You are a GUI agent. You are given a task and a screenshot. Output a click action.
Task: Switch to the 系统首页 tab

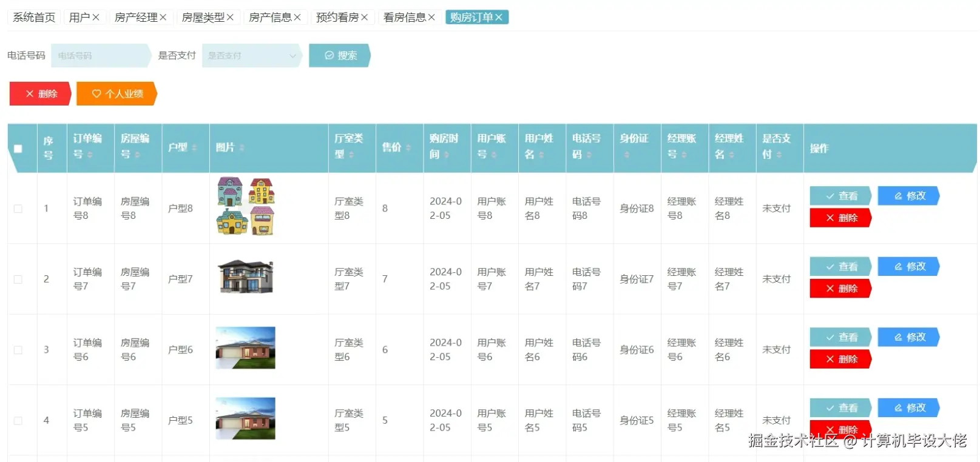pos(34,18)
